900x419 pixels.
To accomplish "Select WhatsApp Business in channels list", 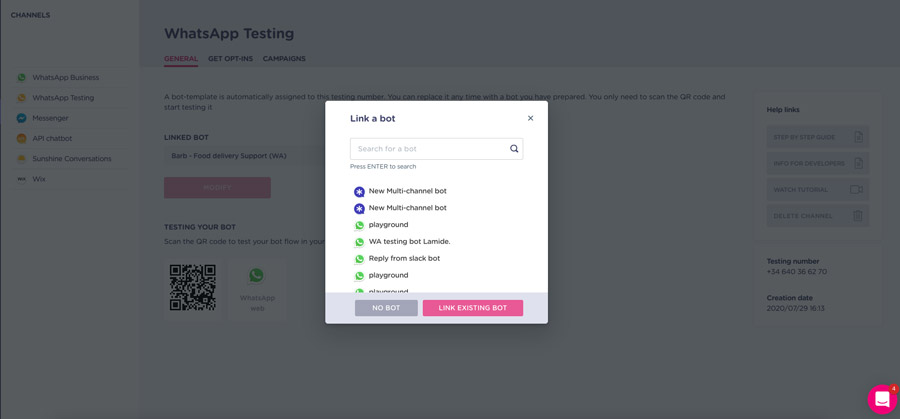I will click(65, 77).
